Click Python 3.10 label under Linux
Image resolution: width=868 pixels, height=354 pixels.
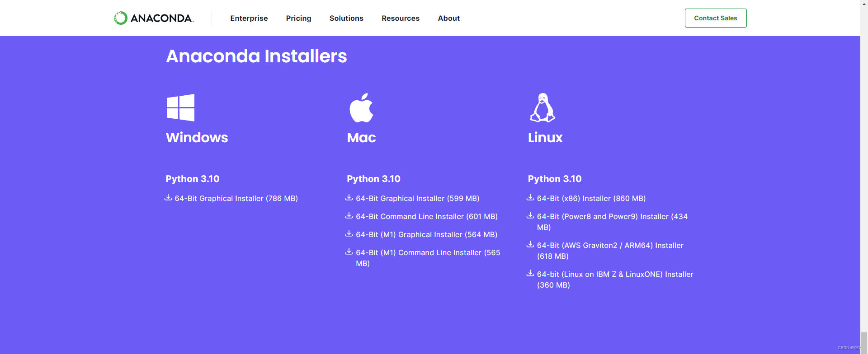point(555,179)
